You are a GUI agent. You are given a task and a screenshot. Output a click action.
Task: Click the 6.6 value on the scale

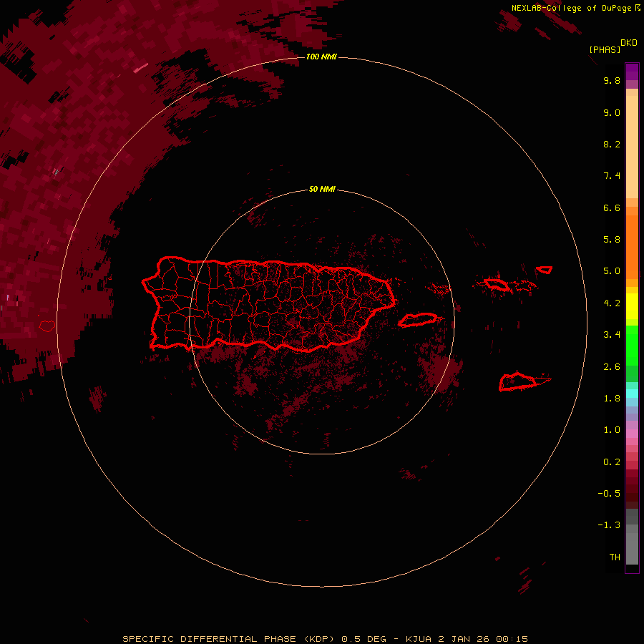[x=612, y=208]
